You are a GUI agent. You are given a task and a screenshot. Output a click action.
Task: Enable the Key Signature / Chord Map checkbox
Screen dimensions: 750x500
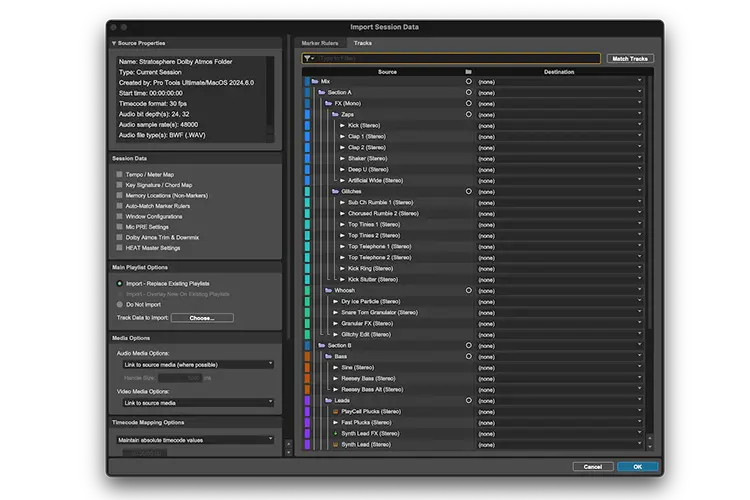[120, 185]
